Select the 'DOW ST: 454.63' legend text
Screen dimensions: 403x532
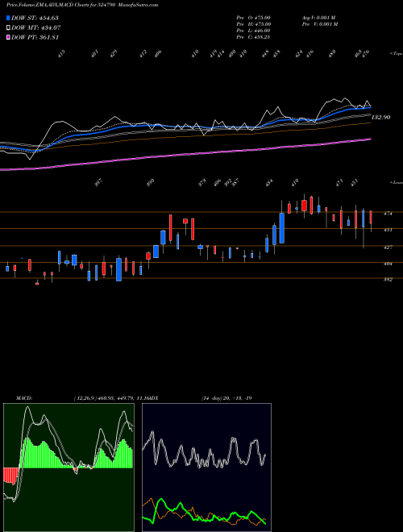[x=35, y=18]
